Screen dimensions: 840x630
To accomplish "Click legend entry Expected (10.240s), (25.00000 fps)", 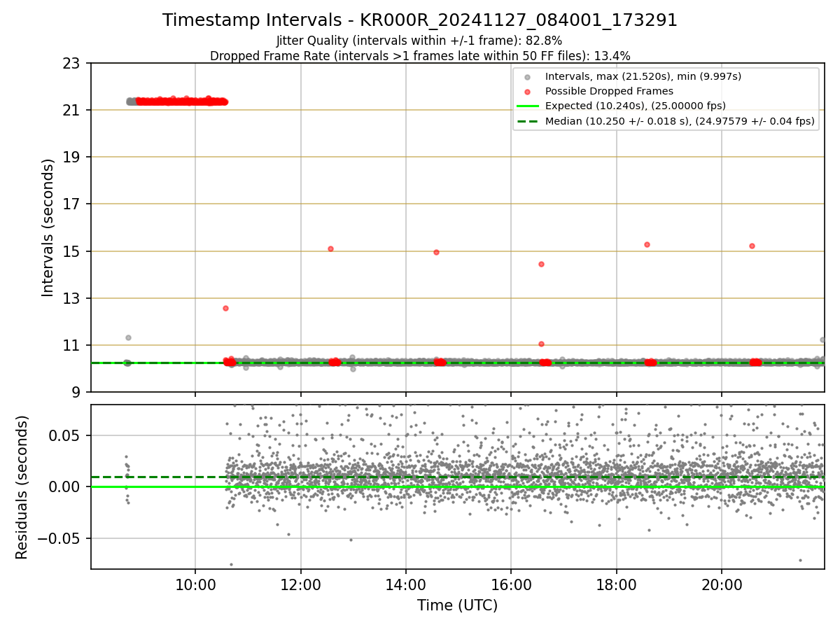I will (635, 106).
